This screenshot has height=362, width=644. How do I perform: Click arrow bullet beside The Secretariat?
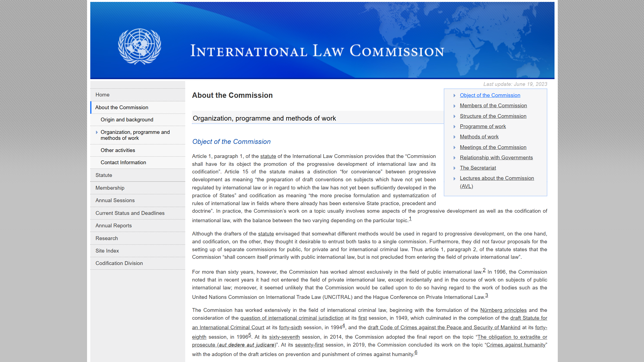(454, 168)
